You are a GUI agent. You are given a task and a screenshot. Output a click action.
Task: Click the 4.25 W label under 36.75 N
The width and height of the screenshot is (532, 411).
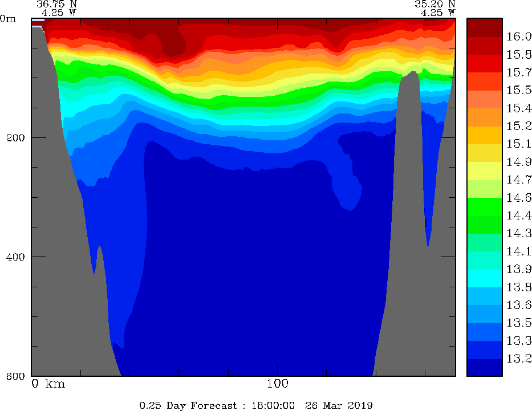tap(59, 13)
